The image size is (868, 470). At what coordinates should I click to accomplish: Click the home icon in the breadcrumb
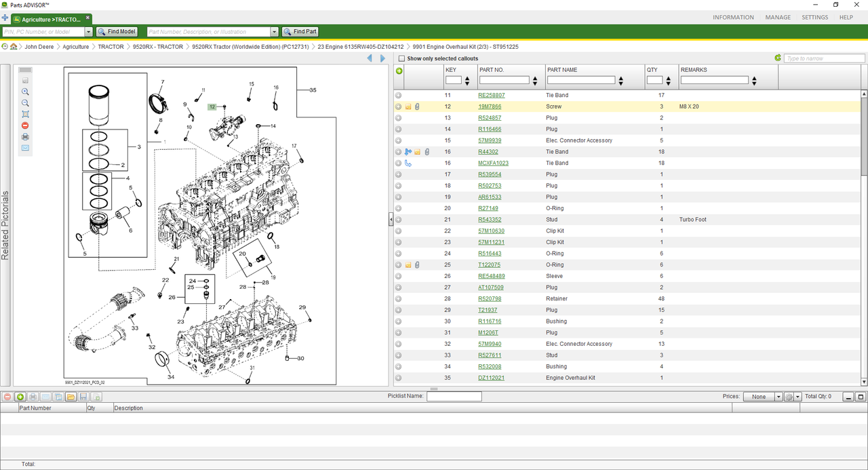coord(14,47)
